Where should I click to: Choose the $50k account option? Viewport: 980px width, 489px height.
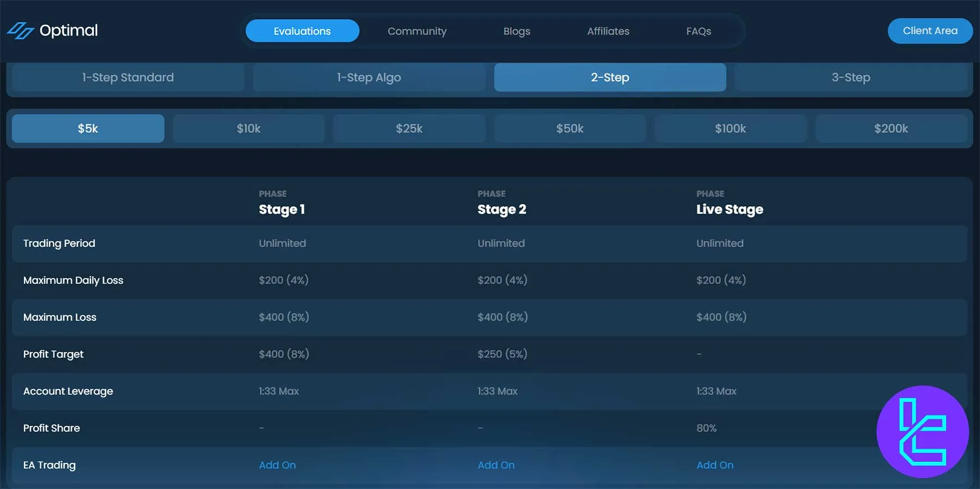click(x=569, y=129)
